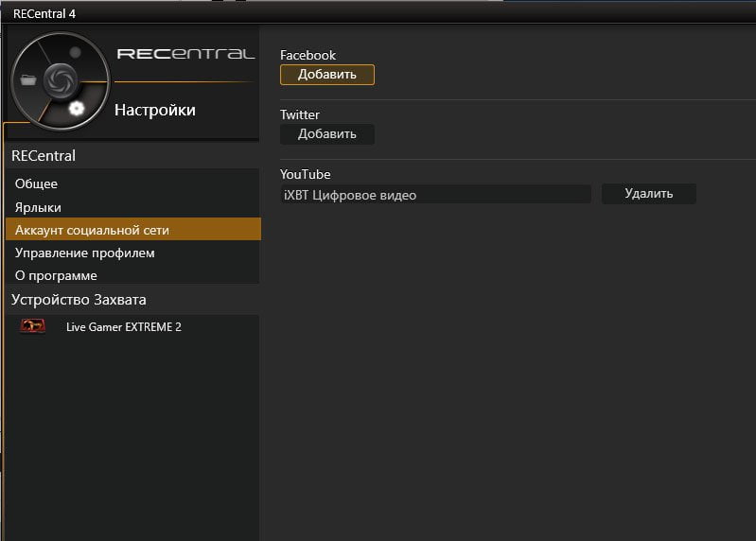Open the gear settings icon on the dial

click(x=77, y=109)
